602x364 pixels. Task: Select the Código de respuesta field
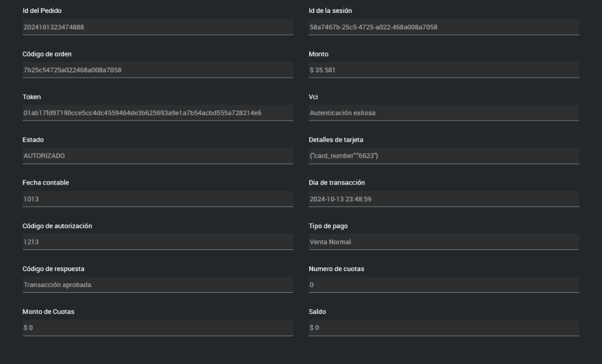(x=158, y=285)
